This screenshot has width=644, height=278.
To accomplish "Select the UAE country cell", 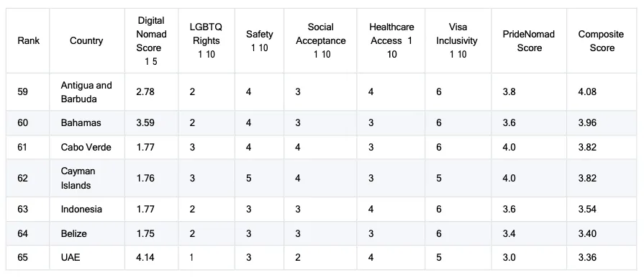I will (71, 258).
